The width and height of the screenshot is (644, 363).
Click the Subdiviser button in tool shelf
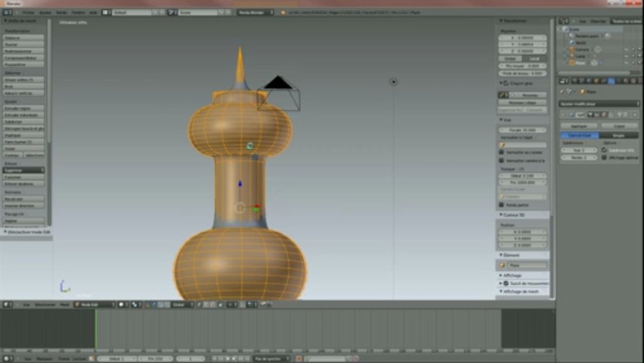tap(24, 122)
